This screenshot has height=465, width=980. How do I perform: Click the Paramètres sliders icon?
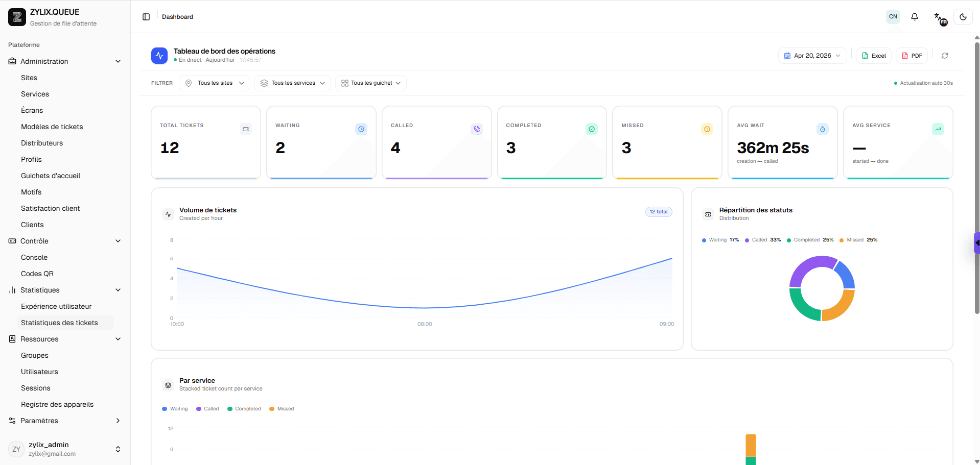pos(12,421)
